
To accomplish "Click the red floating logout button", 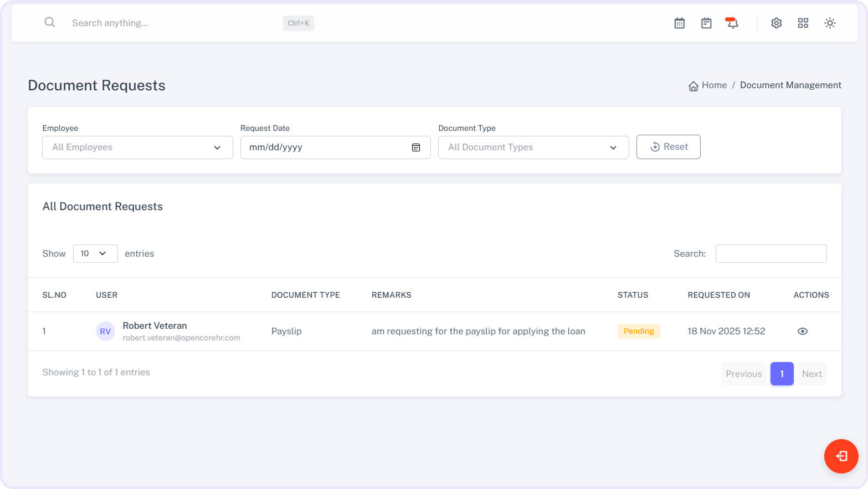I will click(x=841, y=456).
